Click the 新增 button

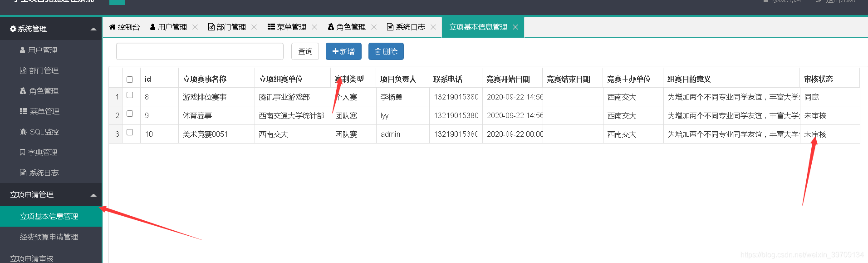pyautogui.click(x=343, y=51)
